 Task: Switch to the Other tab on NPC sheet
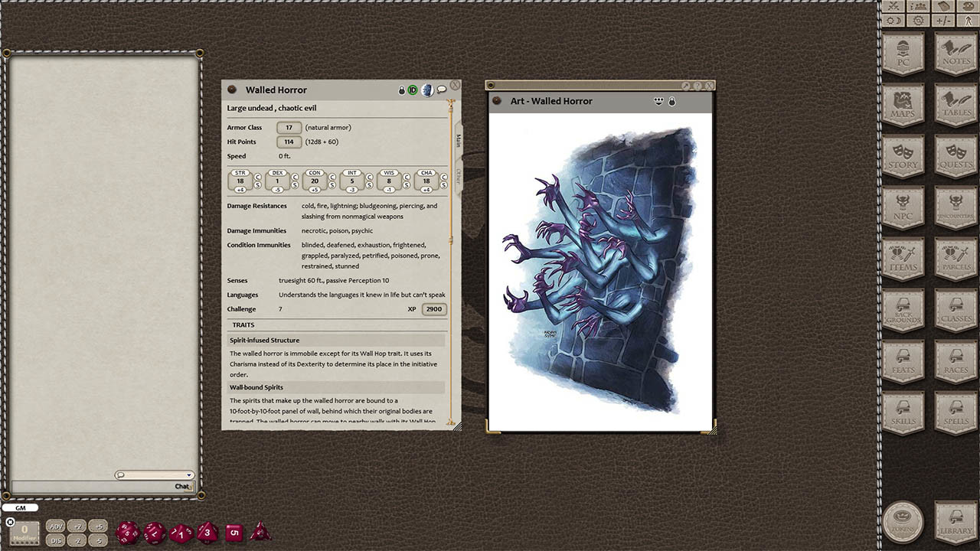pos(457,174)
